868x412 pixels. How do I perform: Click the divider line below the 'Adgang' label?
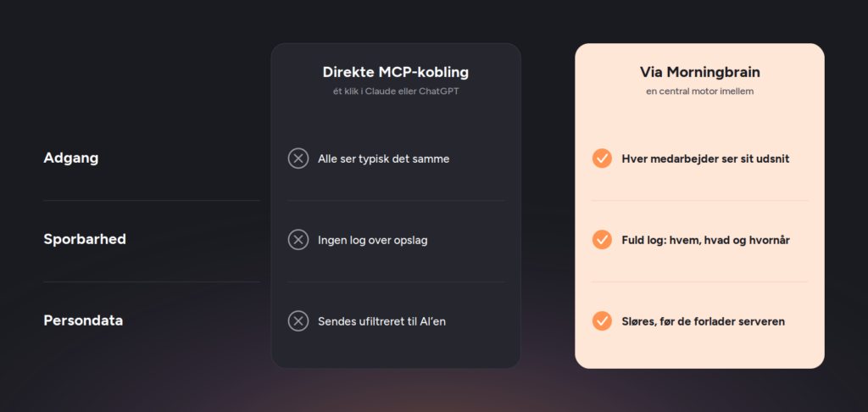(x=152, y=200)
